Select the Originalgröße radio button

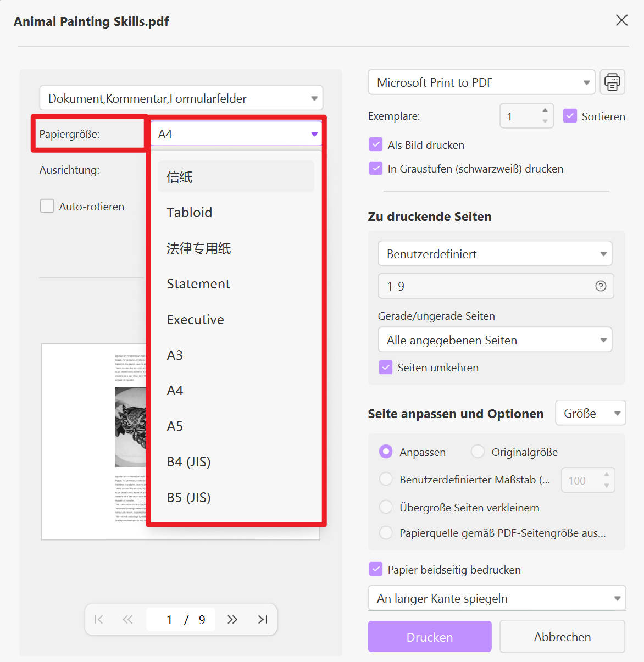click(478, 452)
